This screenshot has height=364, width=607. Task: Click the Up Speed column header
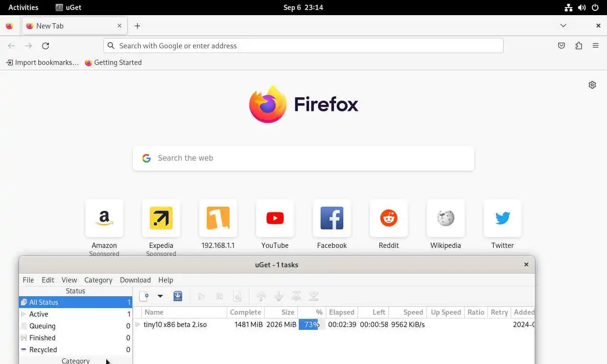(x=446, y=312)
